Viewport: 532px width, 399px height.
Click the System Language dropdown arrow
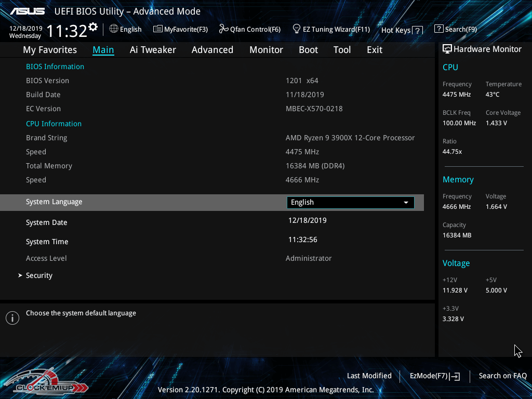click(406, 203)
